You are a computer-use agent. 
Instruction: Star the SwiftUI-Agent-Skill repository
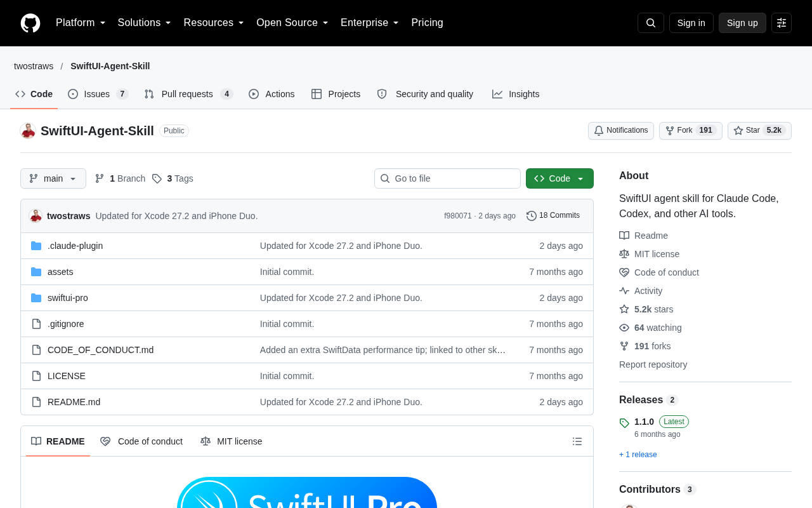[759, 131]
